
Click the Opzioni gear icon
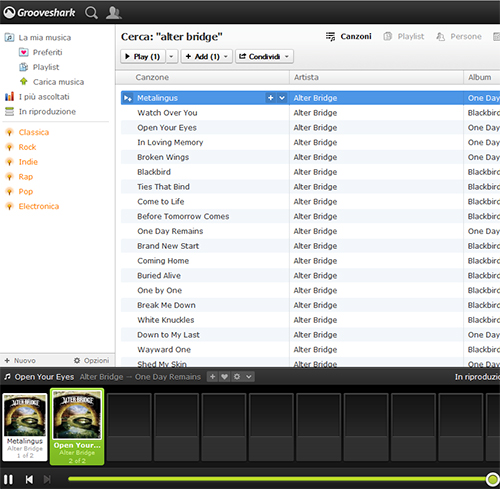tap(77, 360)
